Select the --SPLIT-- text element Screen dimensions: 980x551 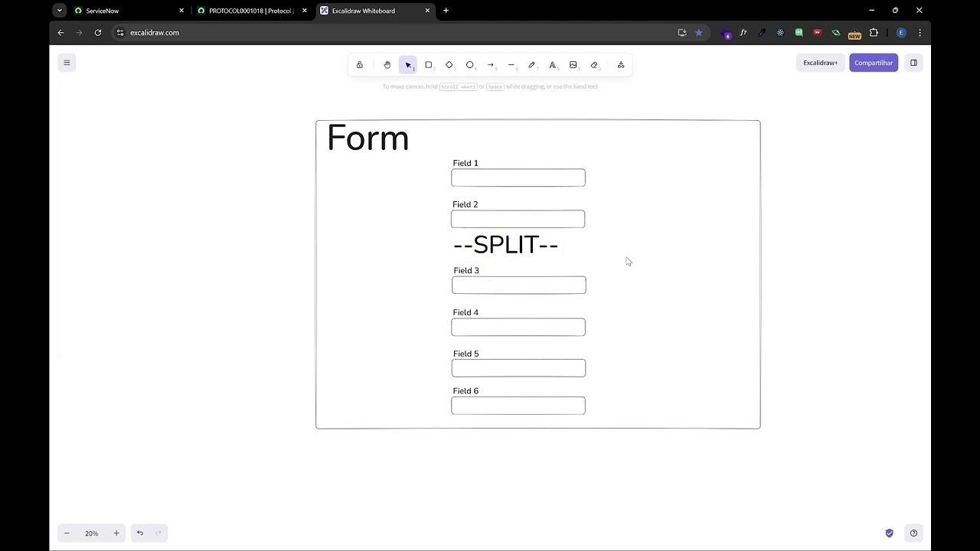[x=506, y=245]
